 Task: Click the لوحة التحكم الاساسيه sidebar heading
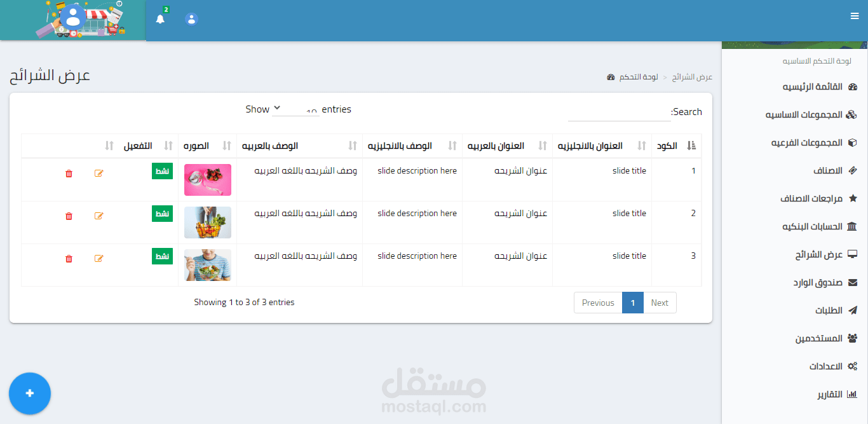817,61
